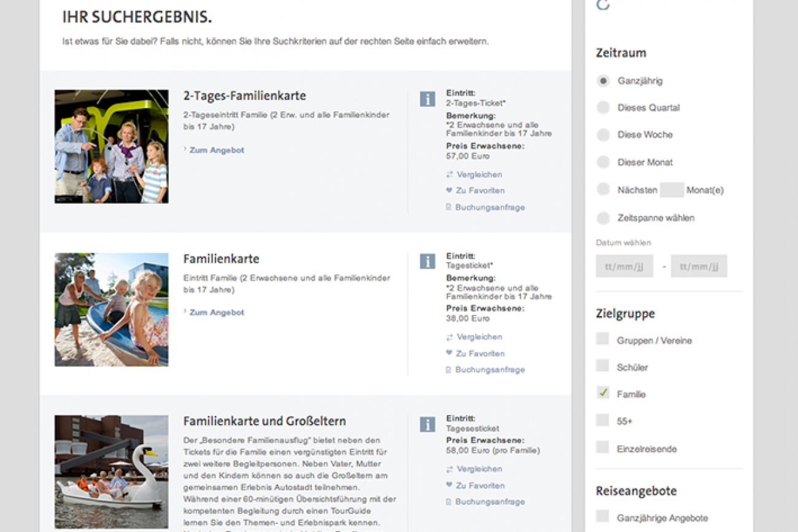
Task: Click info icon for Familienkarte und Großeltern
Action: pyautogui.click(x=427, y=424)
